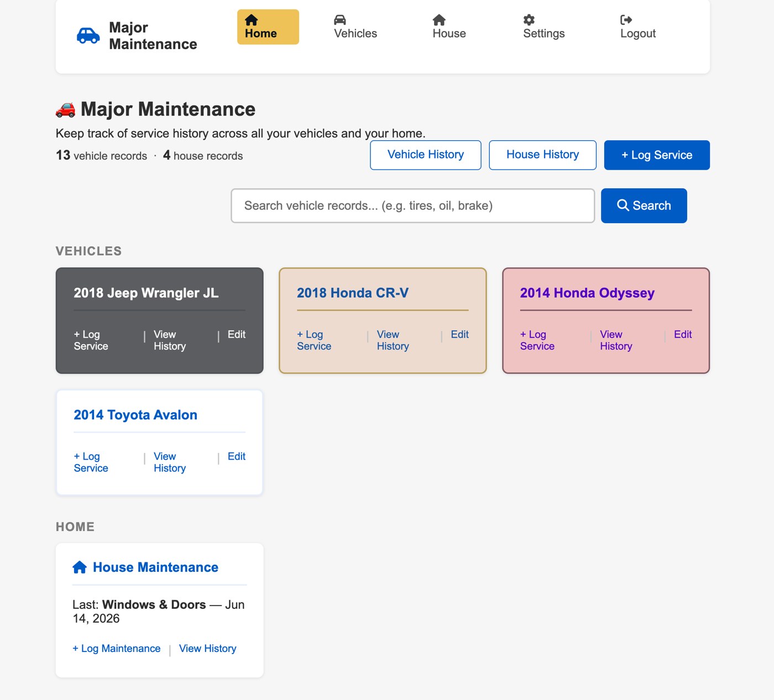
Task: Select the Logout menu label
Action: coord(638,34)
